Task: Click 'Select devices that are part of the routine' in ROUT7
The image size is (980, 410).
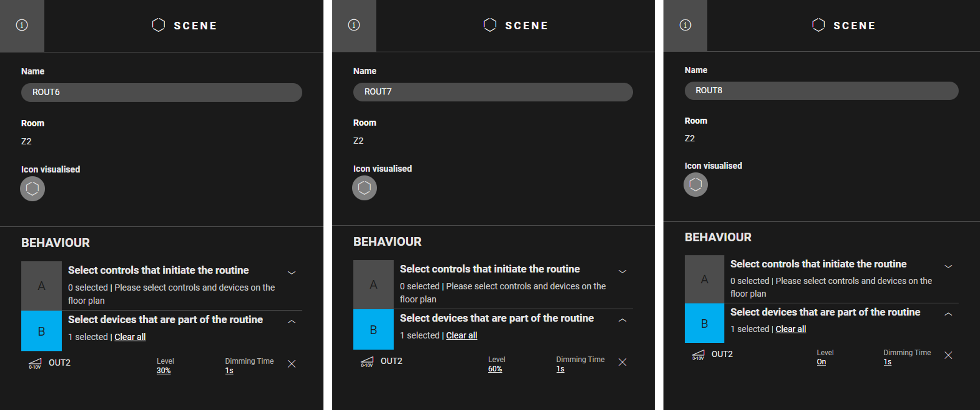Action: (497, 318)
